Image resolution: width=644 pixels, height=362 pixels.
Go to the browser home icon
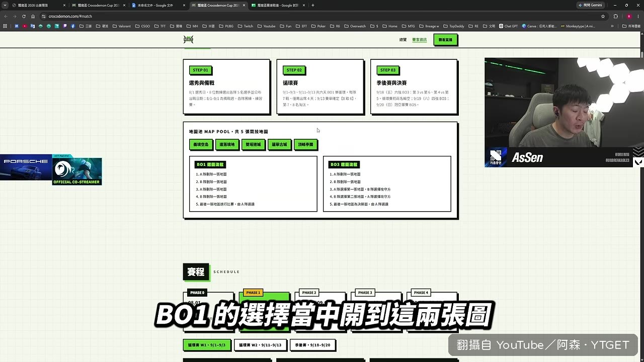pyautogui.click(x=33, y=16)
